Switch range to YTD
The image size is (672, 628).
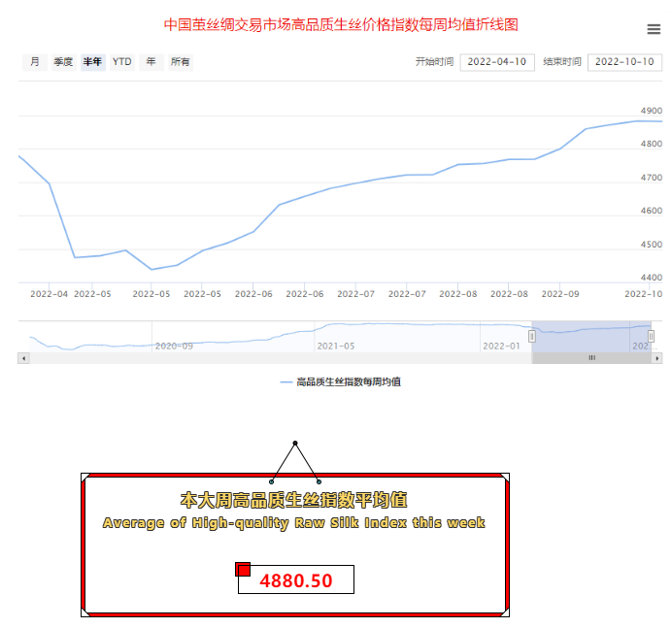point(121,62)
